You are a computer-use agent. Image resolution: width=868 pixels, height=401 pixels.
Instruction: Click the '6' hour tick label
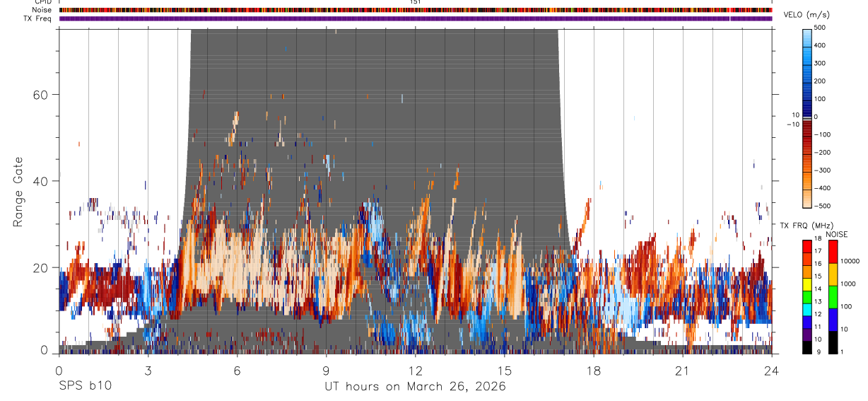(x=237, y=370)
